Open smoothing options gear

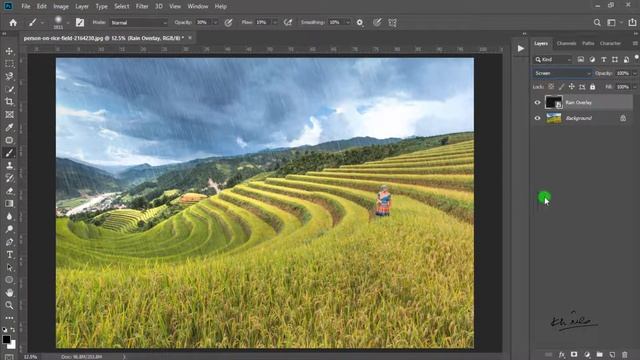tap(360, 22)
